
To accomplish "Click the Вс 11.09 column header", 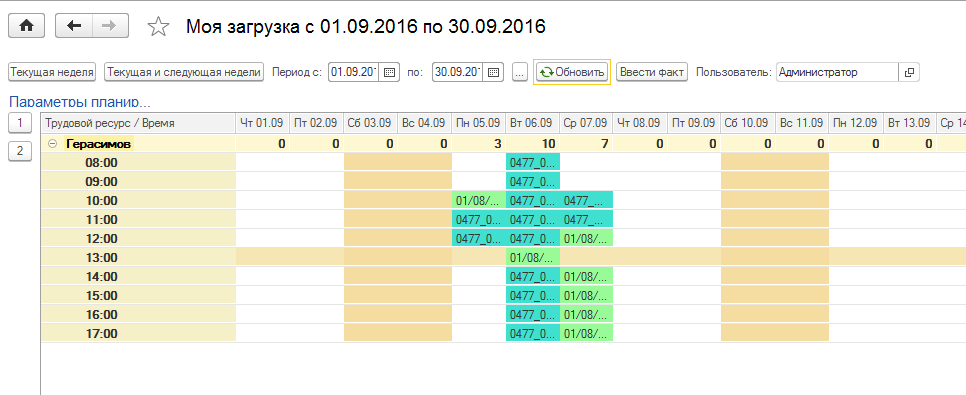I will tap(802, 123).
